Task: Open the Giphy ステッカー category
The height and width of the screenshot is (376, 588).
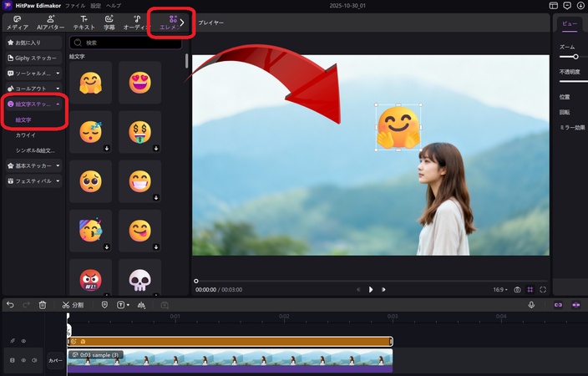Action: point(33,58)
